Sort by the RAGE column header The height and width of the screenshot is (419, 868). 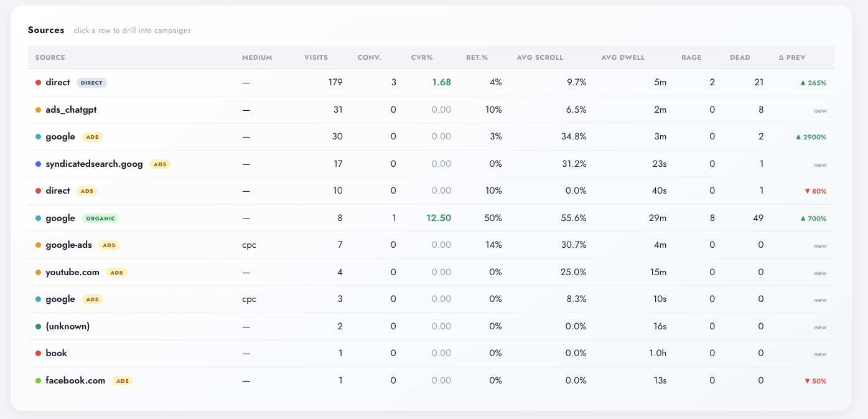[x=691, y=57]
